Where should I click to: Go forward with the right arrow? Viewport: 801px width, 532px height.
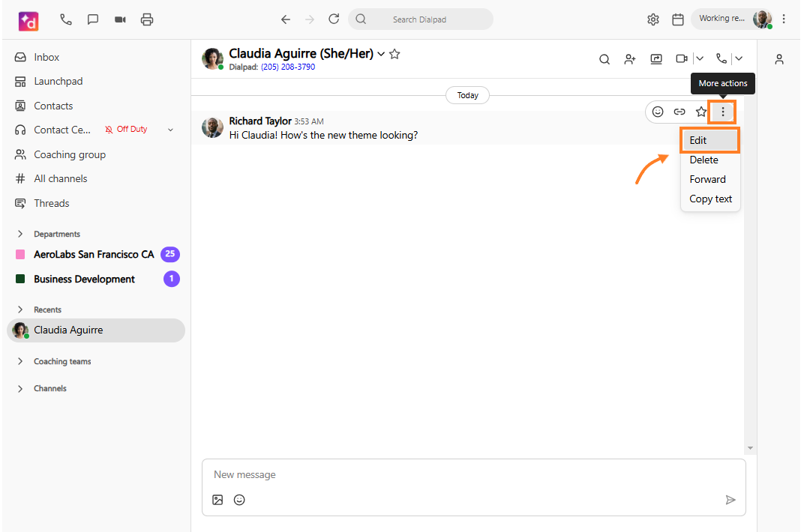310,19
